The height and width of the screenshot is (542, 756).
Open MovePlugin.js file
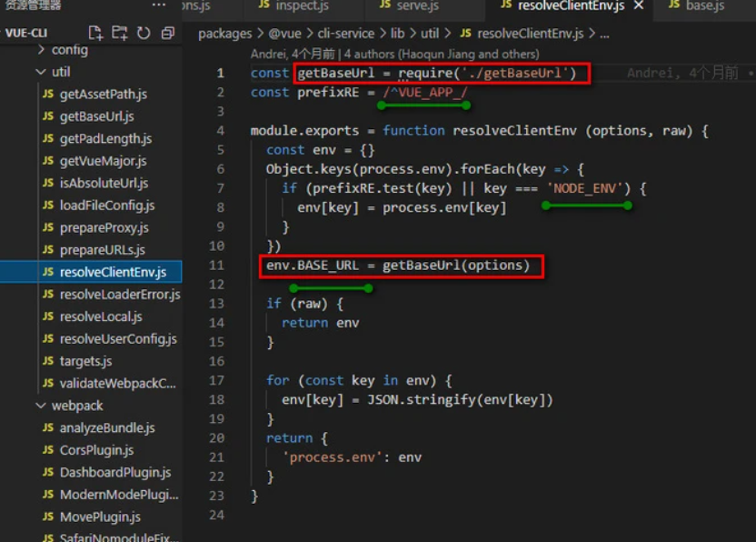(x=100, y=517)
